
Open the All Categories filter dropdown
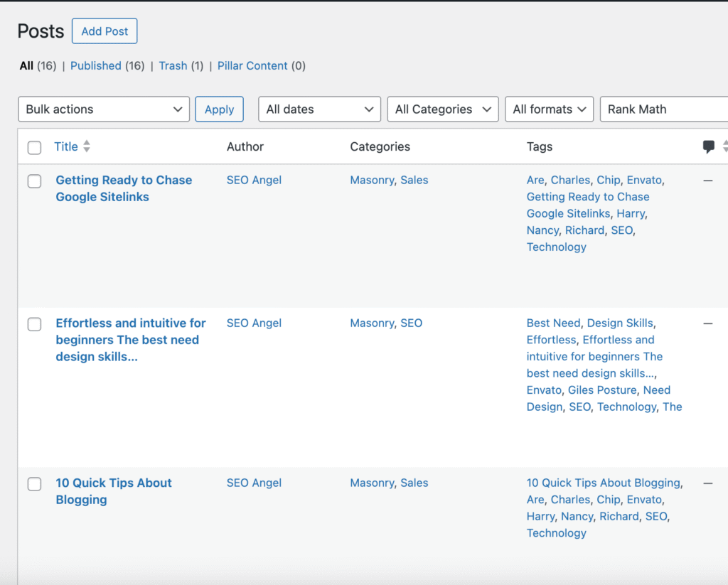click(443, 109)
